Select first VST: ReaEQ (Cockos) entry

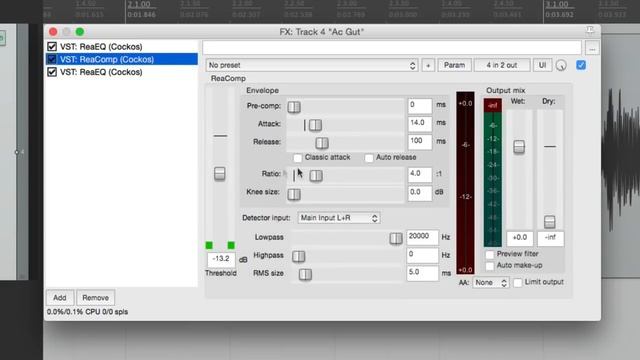point(101,47)
